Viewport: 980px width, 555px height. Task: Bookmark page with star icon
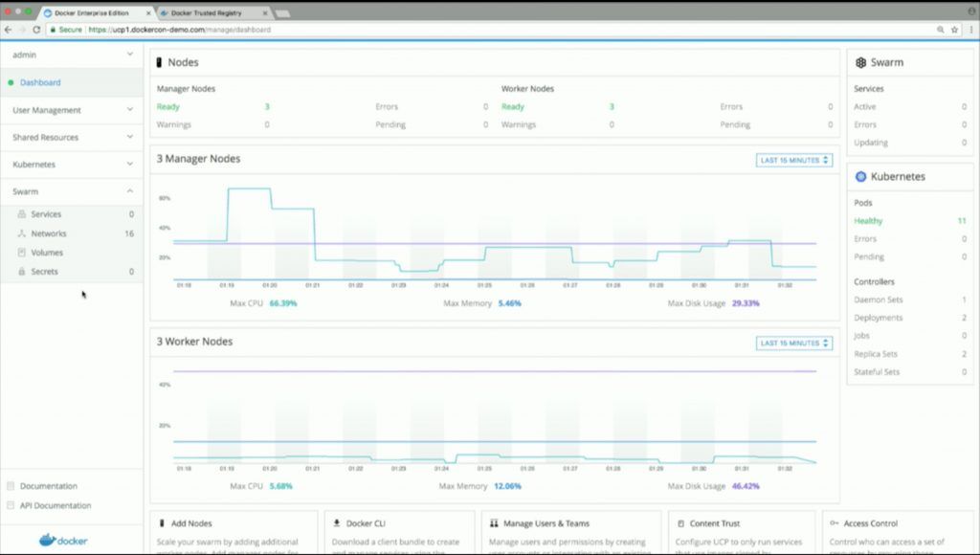(x=954, y=30)
